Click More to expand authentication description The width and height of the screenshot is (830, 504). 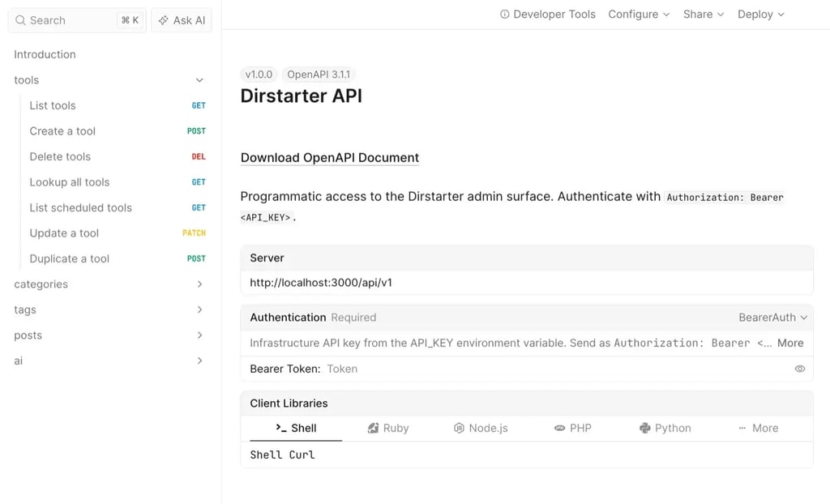pos(790,343)
